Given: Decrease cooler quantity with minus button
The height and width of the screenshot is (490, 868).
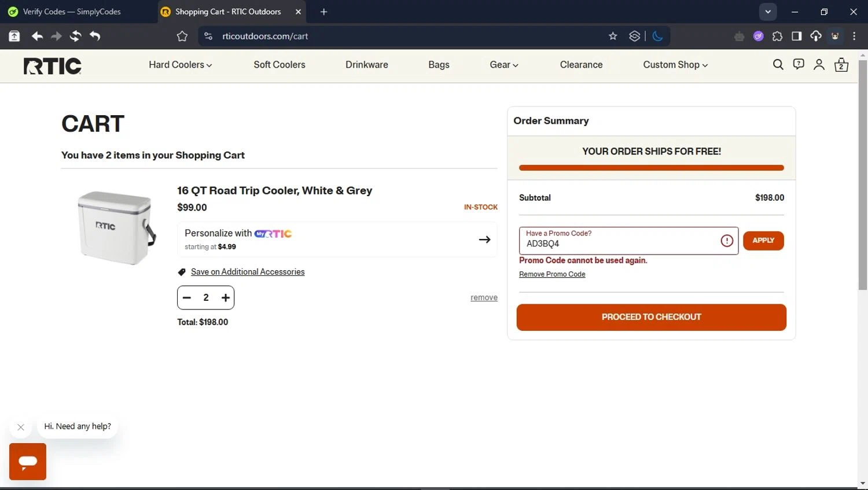Looking at the screenshot, I should (187, 298).
